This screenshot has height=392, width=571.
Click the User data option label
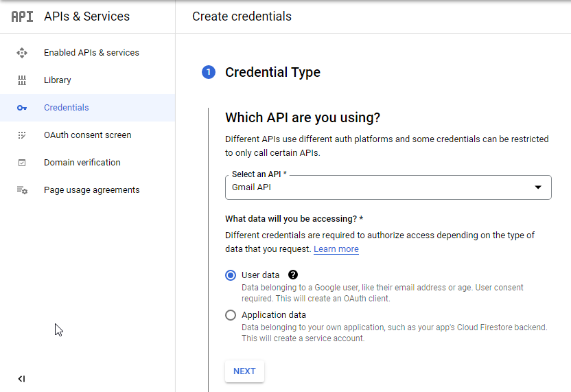(260, 275)
